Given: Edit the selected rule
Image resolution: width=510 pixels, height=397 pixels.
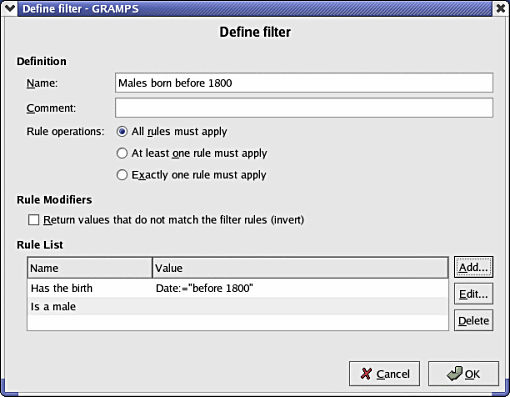Looking at the screenshot, I should pos(473,294).
